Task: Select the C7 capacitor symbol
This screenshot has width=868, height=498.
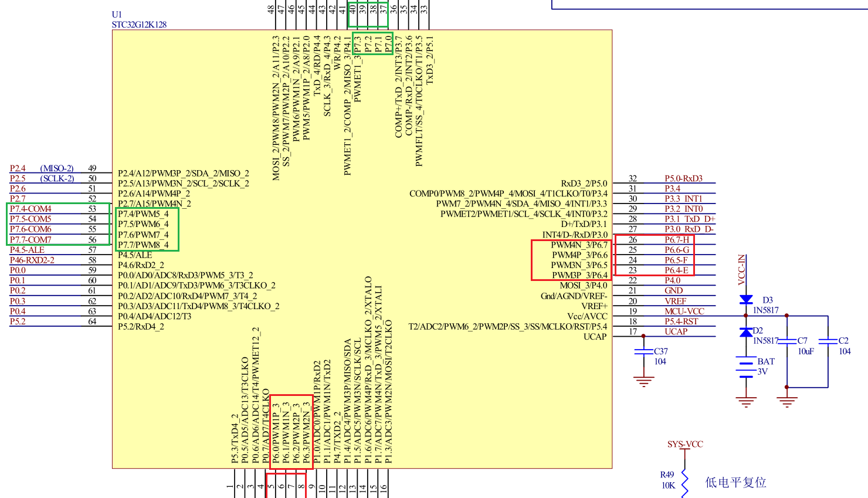Action: pyautogui.click(x=787, y=341)
